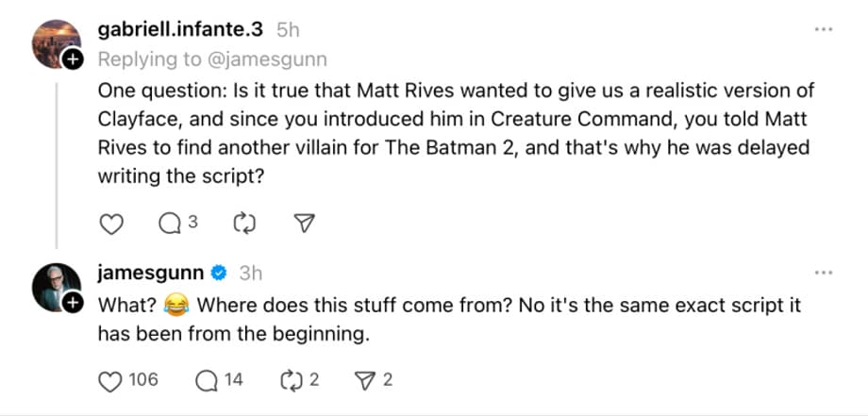Click jamesgunn's blue verified badge
The width and height of the screenshot is (868, 416).
click(219, 274)
